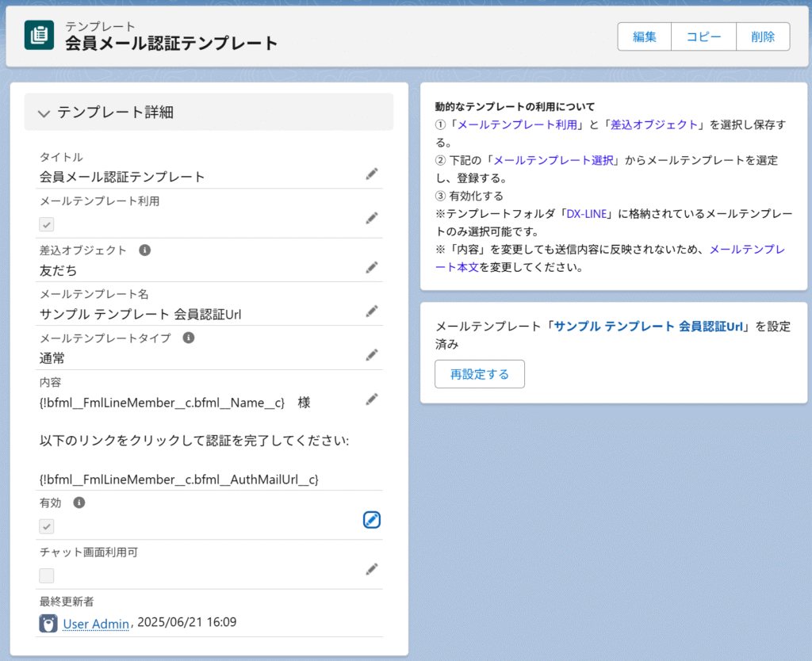Click the 編集 button in header
The width and height of the screenshot is (812, 661).
coord(644,36)
